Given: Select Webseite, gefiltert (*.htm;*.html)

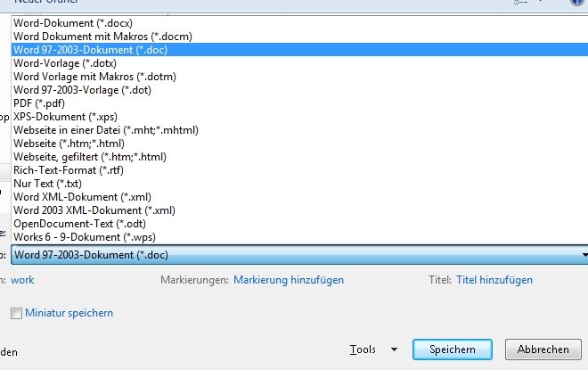Looking at the screenshot, I should (x=299, y=157).
